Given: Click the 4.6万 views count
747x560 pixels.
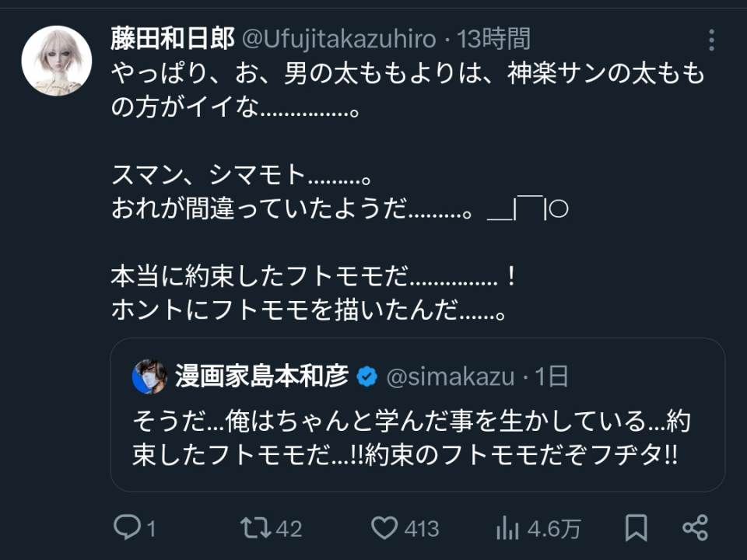Looking at the screenshot, I should click(554, 529).
